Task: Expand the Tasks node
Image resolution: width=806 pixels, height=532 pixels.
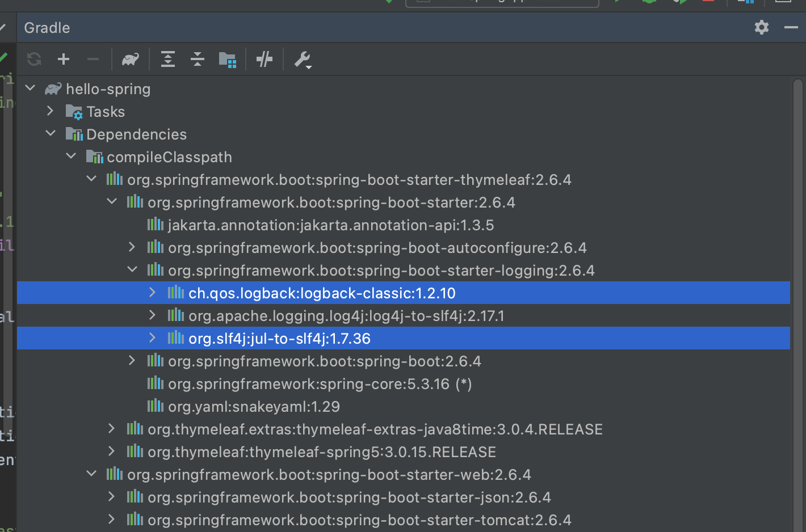Action: click(51, 111)
